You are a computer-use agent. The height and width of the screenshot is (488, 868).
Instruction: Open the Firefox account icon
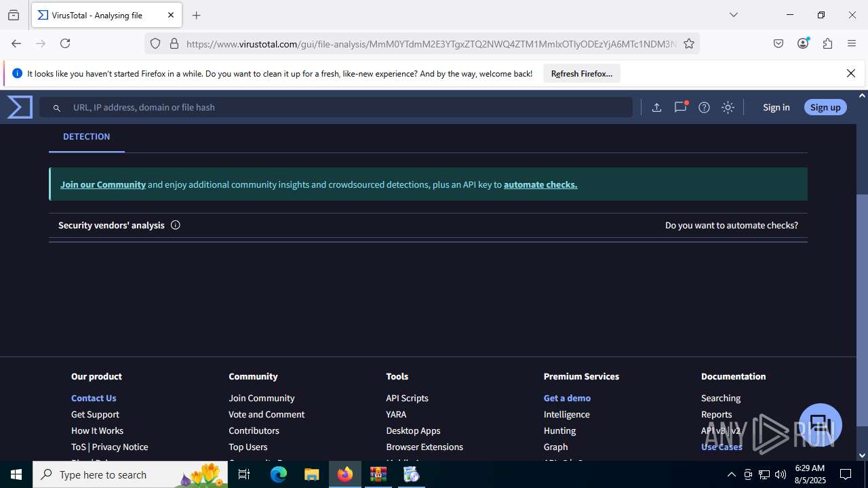(803, 43)
